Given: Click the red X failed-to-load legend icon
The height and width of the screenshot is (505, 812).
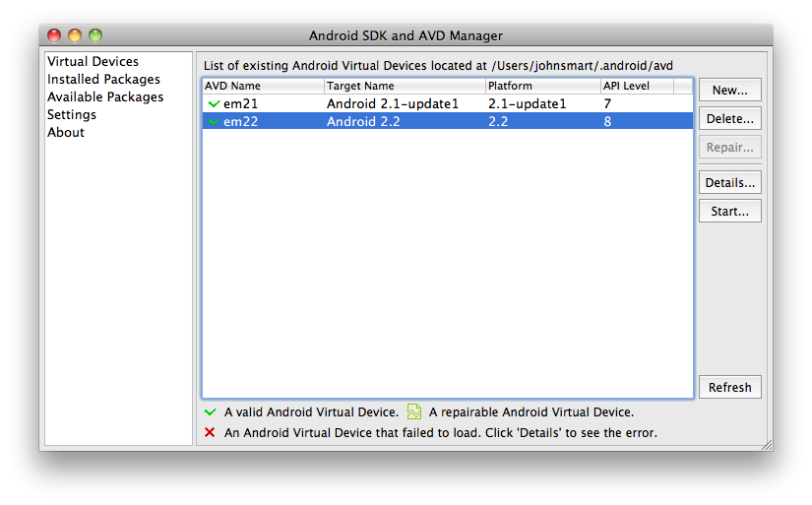Looking at the screenshot, I should (x=210, y=432).
